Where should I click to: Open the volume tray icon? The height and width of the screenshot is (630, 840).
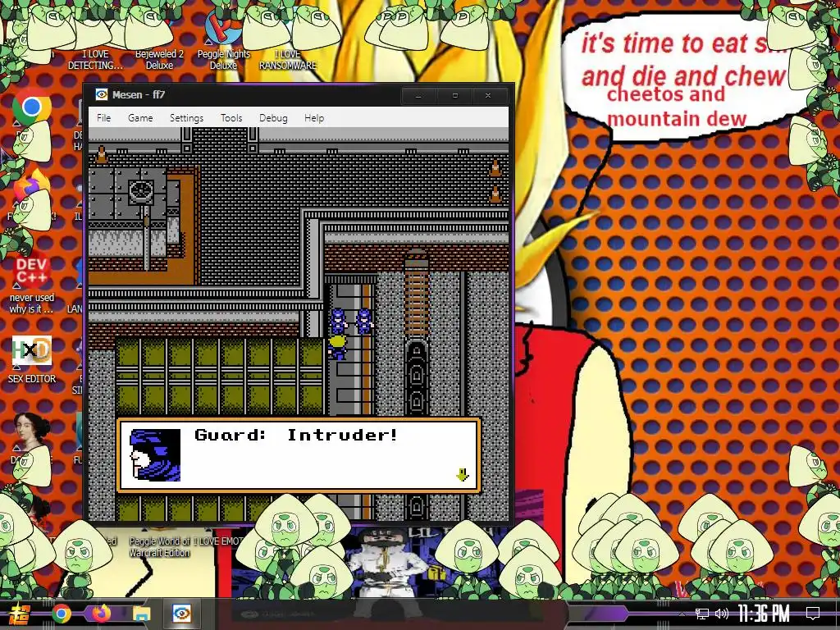[722, 614]
